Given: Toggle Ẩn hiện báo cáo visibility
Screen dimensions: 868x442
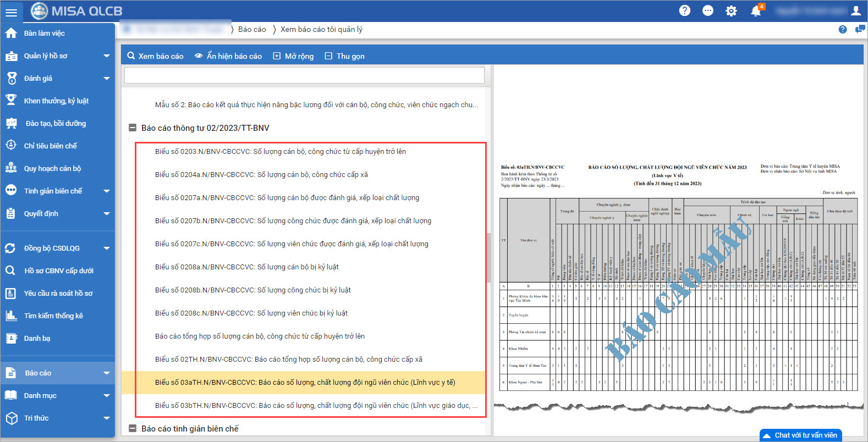Looking at the screenshot, I should click(x=228, y=56).
